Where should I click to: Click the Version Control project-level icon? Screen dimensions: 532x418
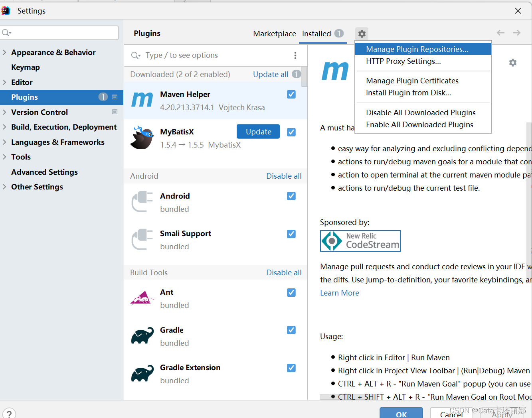[x=115, y=112]
